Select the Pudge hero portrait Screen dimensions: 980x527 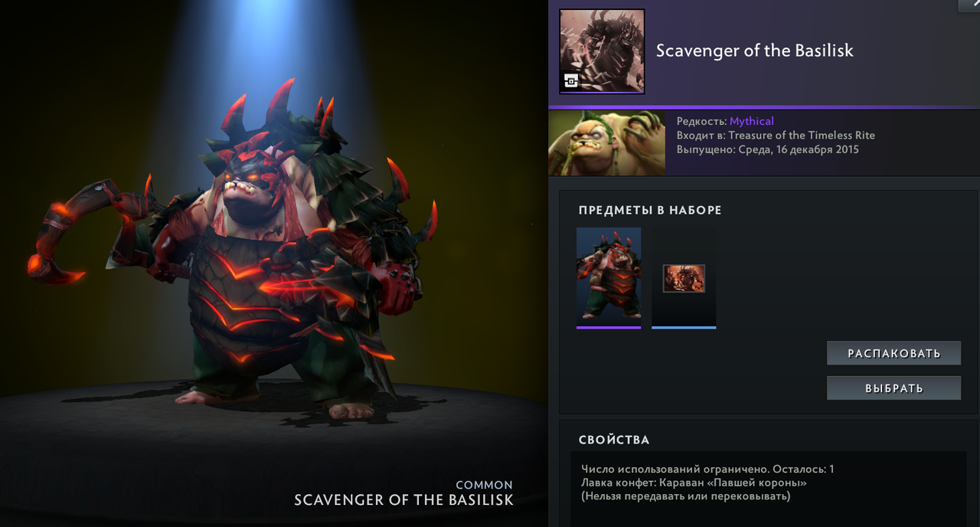click(606, 143)
